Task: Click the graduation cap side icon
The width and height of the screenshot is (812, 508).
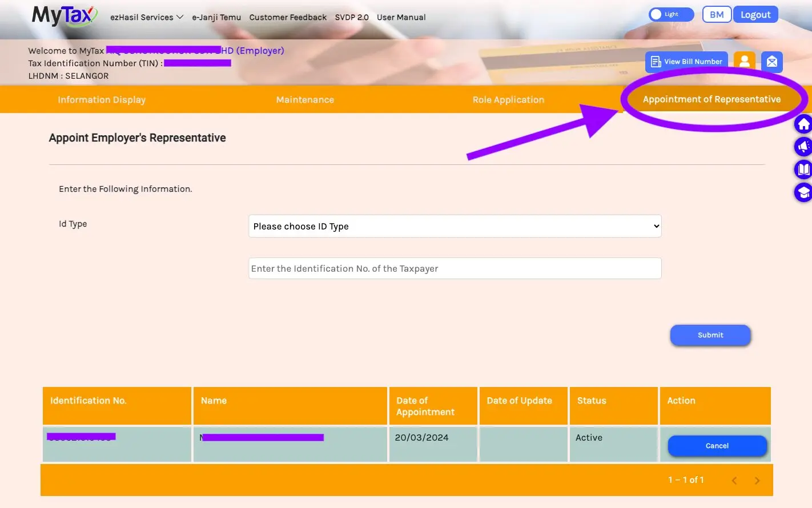Action: coord(803,192)
